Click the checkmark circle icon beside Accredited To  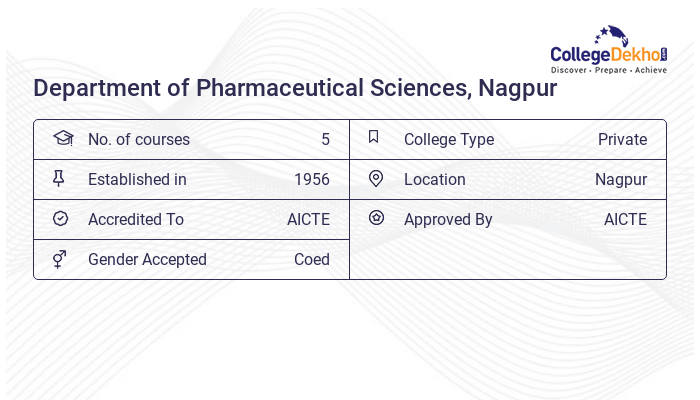(60, 219)
